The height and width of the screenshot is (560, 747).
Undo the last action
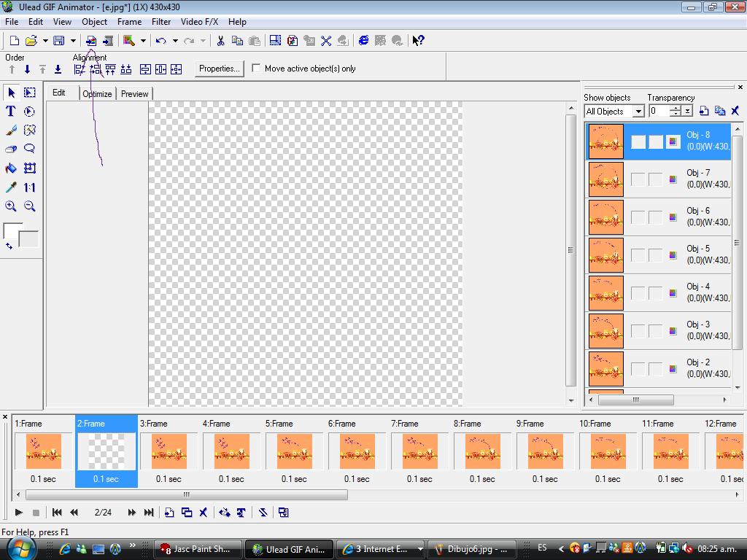[160, 41]
